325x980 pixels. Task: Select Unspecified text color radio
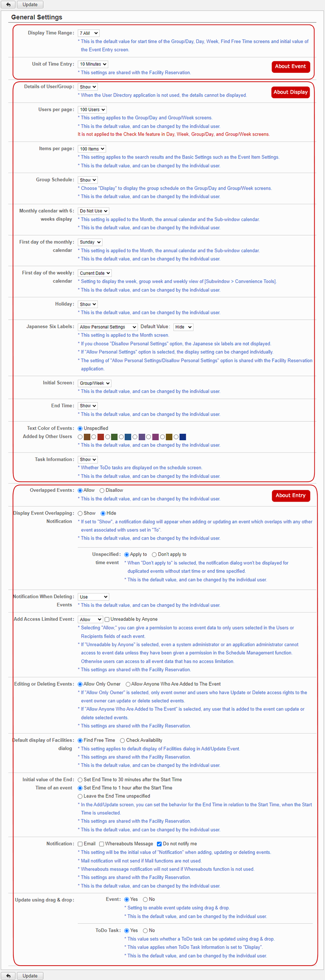point(80,429)
